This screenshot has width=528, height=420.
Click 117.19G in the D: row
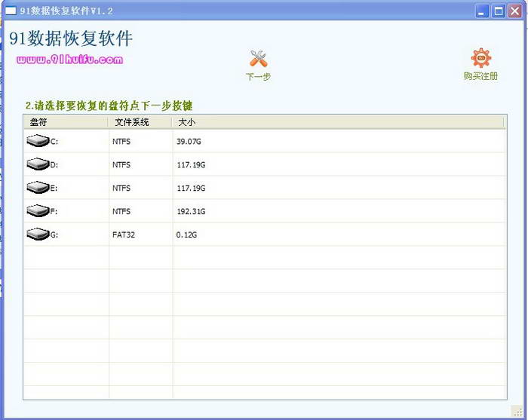(x=191, y=165)
